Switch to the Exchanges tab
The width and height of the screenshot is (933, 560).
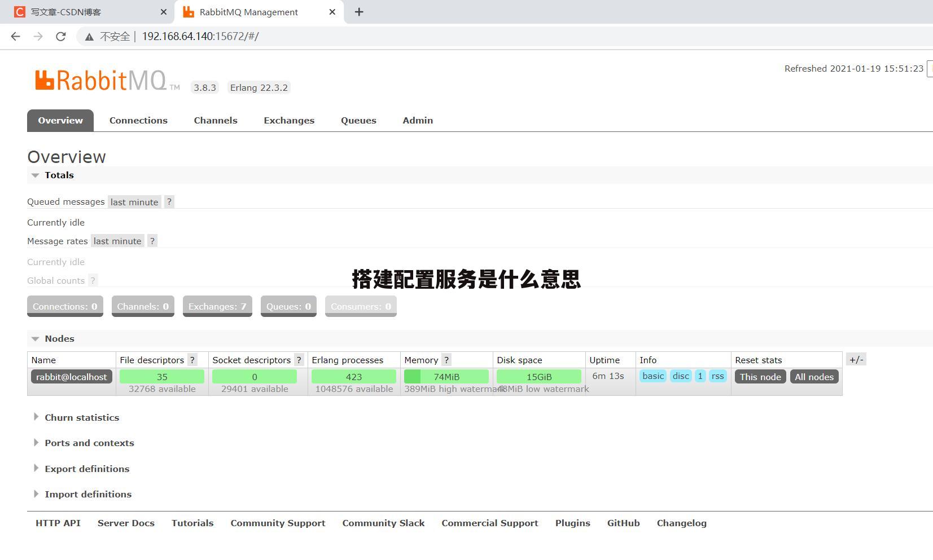[x=289, y=120]
